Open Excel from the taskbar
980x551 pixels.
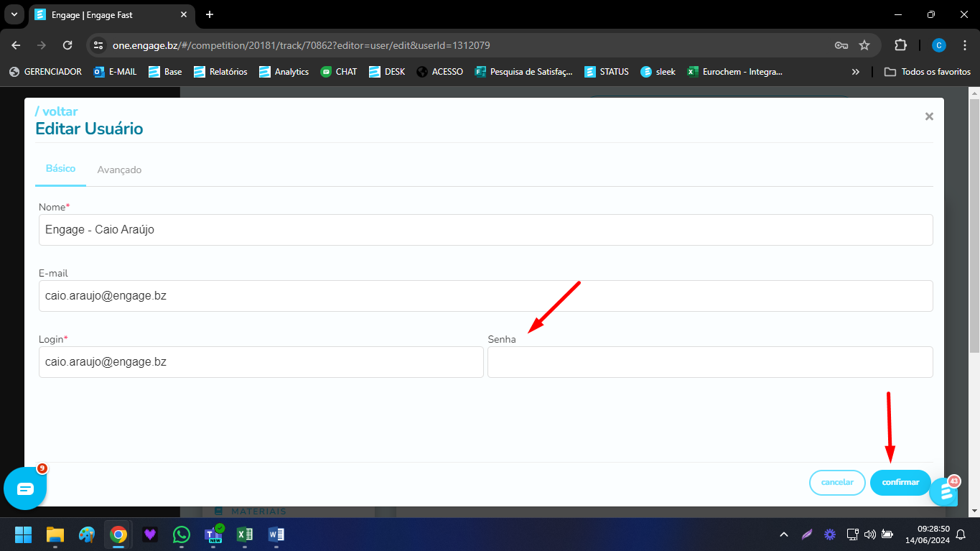tap(245, 534)
